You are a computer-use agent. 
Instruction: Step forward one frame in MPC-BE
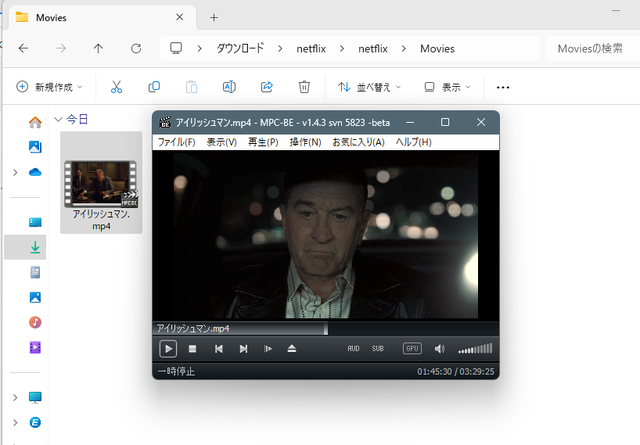tap(268, 349)
